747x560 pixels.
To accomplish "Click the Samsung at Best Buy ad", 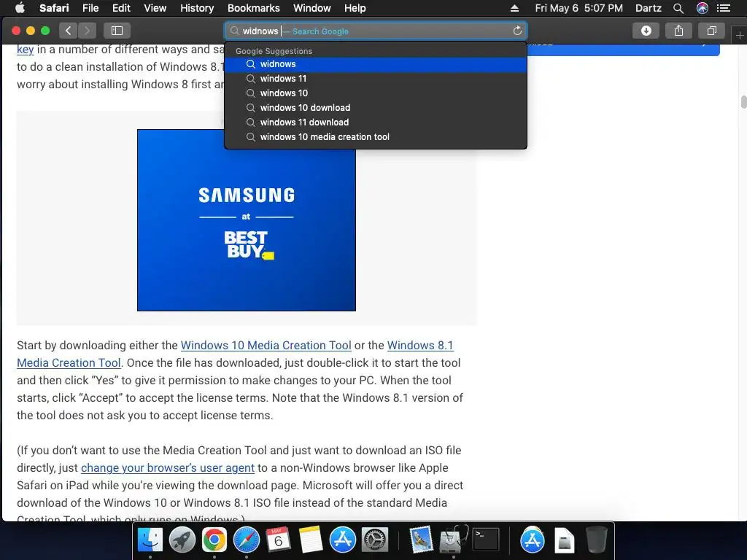I will point(247,220).
